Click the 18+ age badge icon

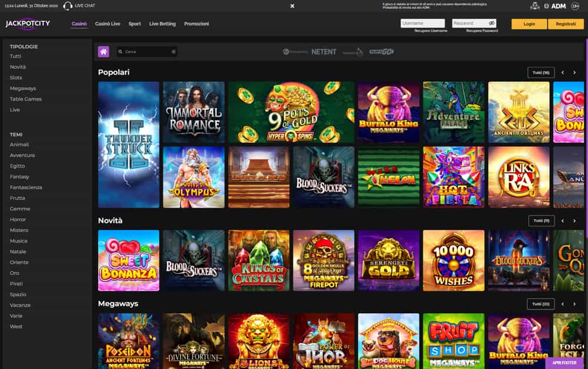[x=575, y=6]
